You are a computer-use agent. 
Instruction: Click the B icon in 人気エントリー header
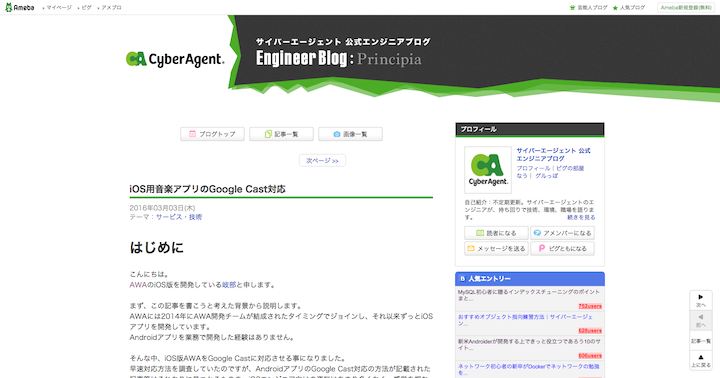coord(462,279)
